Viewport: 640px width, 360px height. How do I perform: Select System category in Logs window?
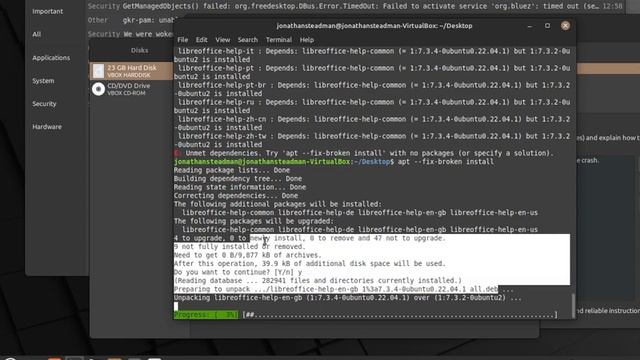(x=43, y=81)
